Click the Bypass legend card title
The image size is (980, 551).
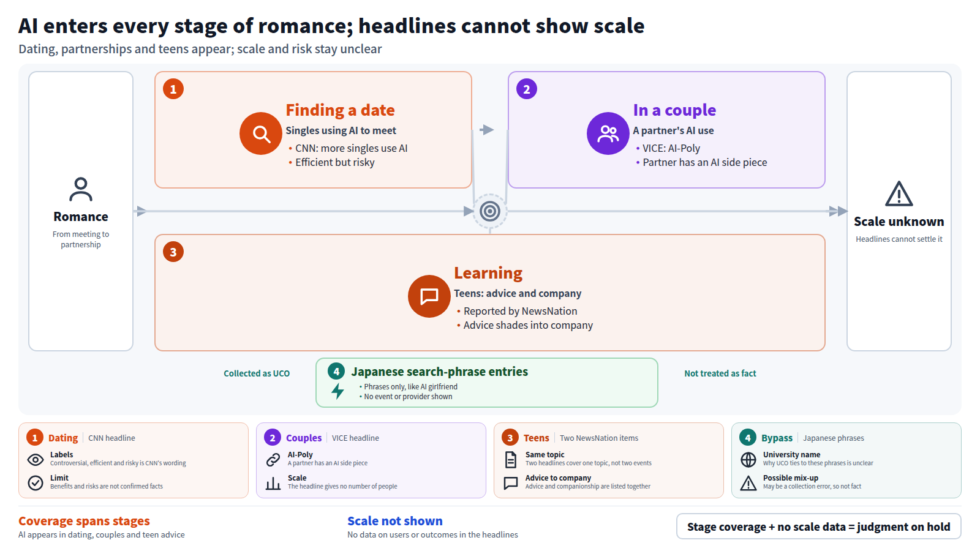777,438
